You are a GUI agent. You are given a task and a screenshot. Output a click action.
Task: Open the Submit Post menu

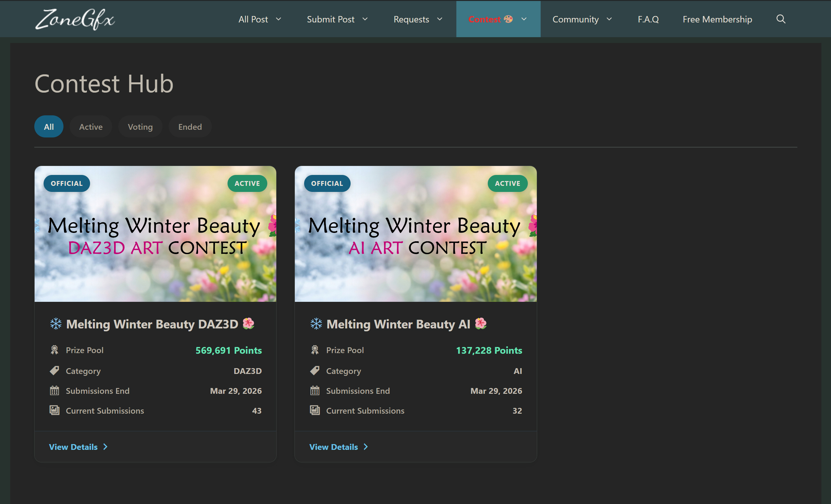[x=330, y=19]
